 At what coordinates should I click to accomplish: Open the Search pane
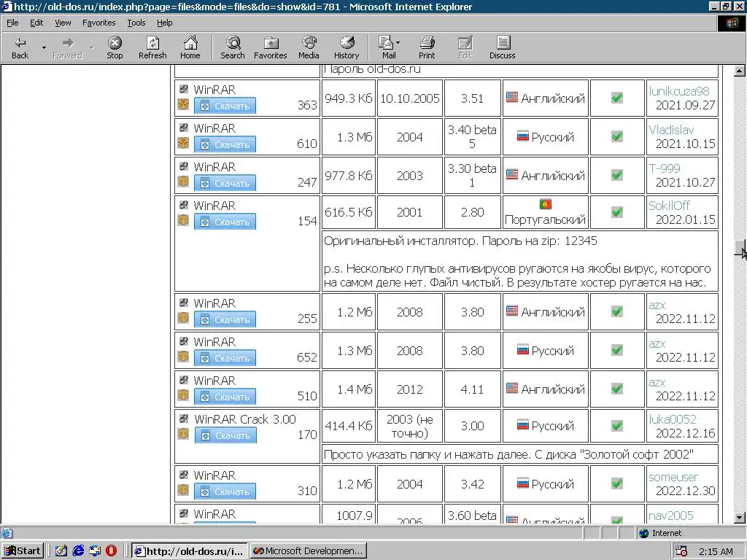pos(233,47)
